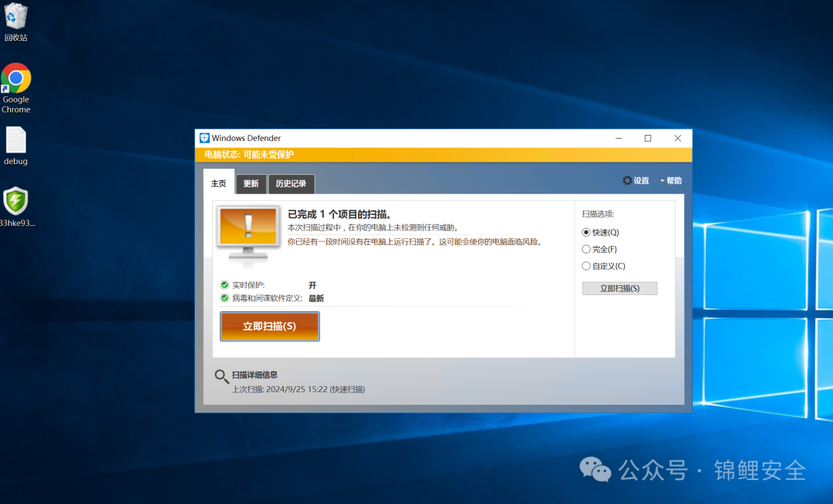The width and height of the screenshot is (833, 504).
Task: Click the green check beside 病毒和间谍软件定义
Action: tap(224, 298)
